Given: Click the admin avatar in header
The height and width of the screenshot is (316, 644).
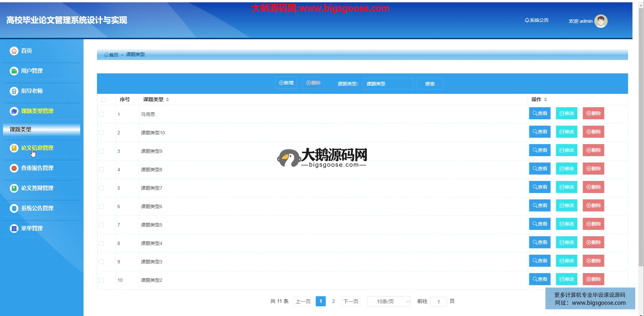Looking at the screenshot, I should tap(600, 21).
